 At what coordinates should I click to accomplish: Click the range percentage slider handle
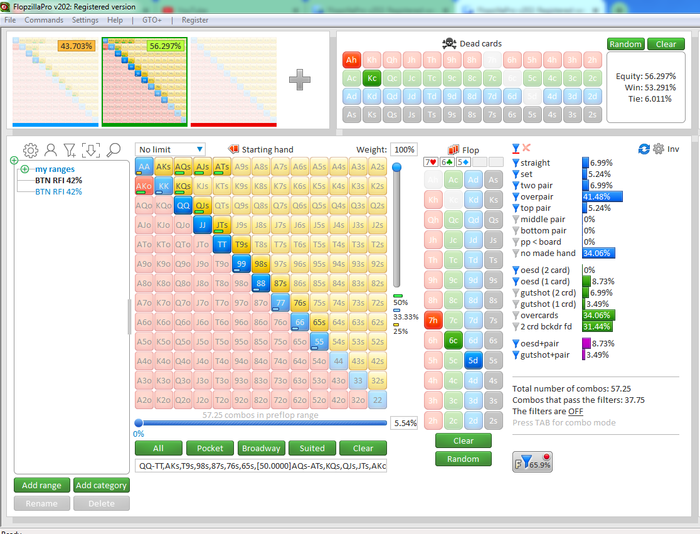(138, 423)
